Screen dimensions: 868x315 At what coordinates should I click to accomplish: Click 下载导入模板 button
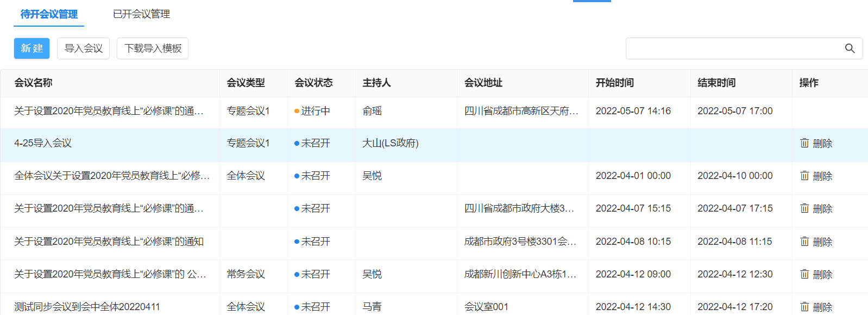pos(153,48)
